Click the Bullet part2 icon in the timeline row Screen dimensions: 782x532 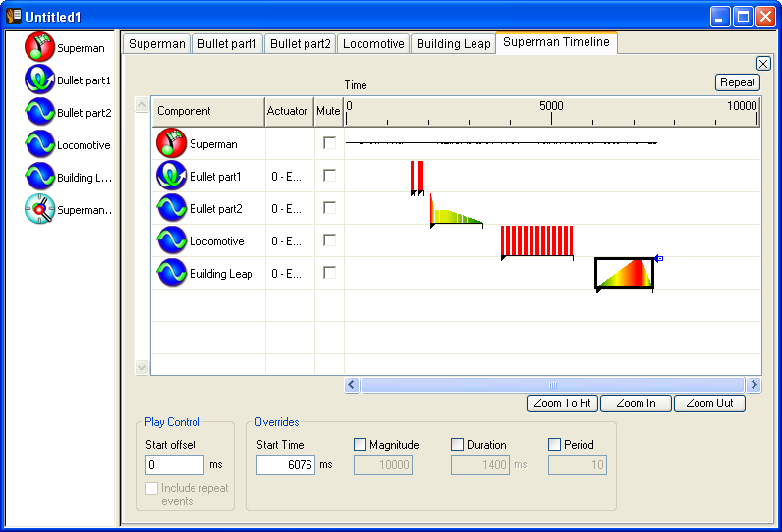click(171, 208)
